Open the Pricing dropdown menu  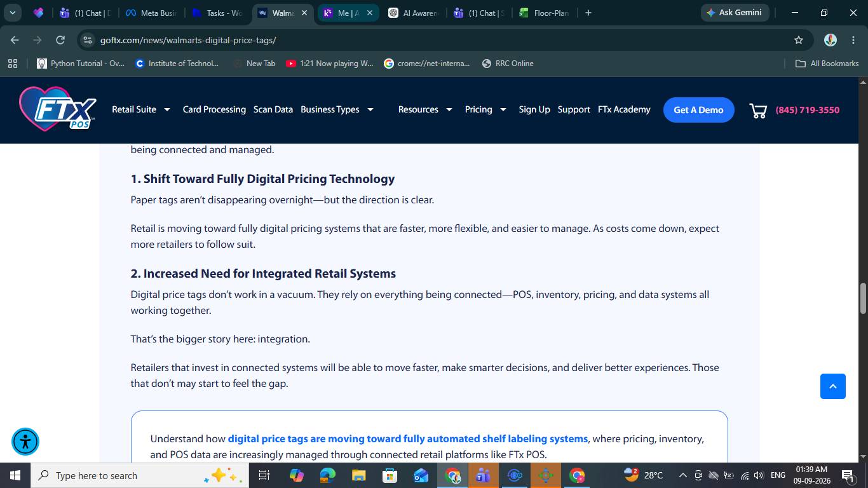point(485,109)
